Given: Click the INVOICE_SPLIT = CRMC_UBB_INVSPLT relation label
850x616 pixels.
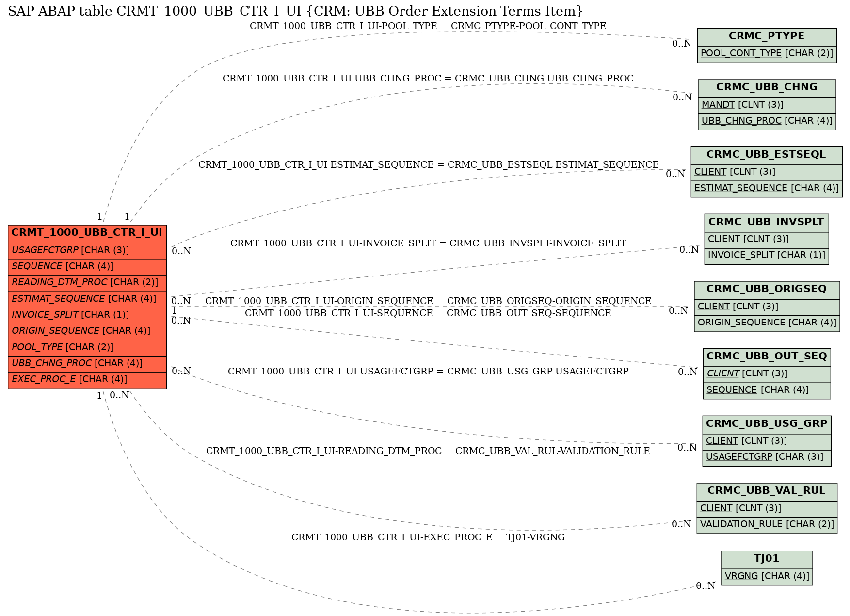Looking at the screenshot, I should [x=428, y=243].
